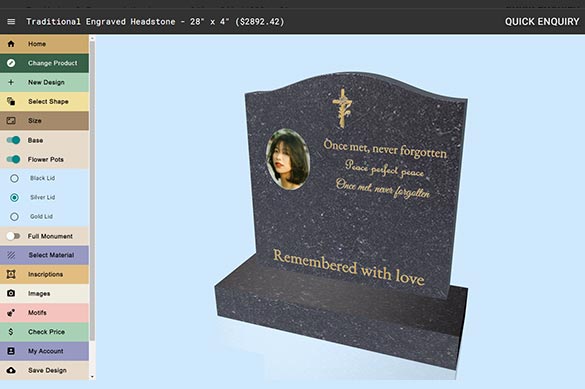The image size is (585, 389).
Task: Click the Change Product compass icon
Action: point(11,63)
